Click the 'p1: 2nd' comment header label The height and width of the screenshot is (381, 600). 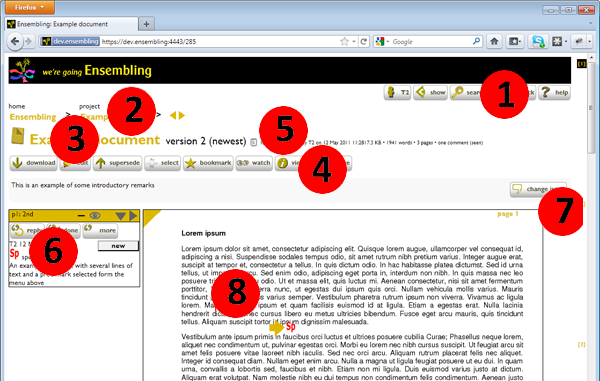point(22,215)
